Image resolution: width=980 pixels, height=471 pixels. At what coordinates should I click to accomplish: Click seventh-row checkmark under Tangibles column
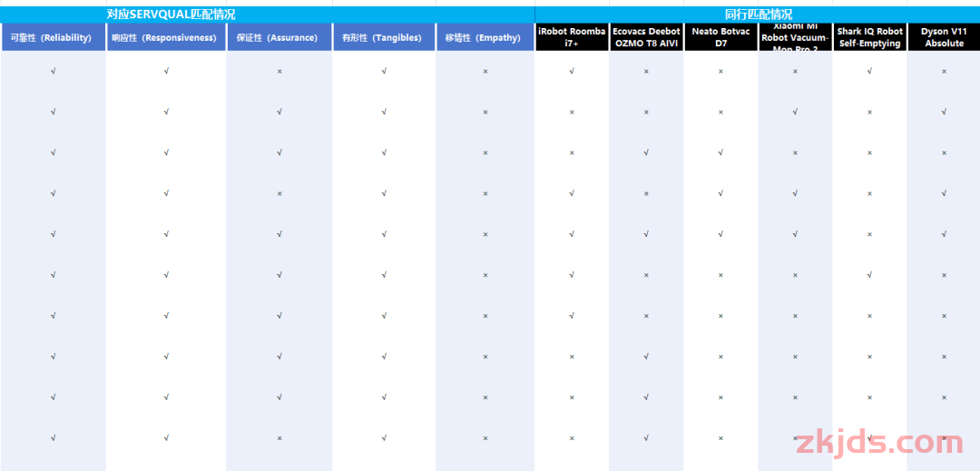(x=384, y=316)
